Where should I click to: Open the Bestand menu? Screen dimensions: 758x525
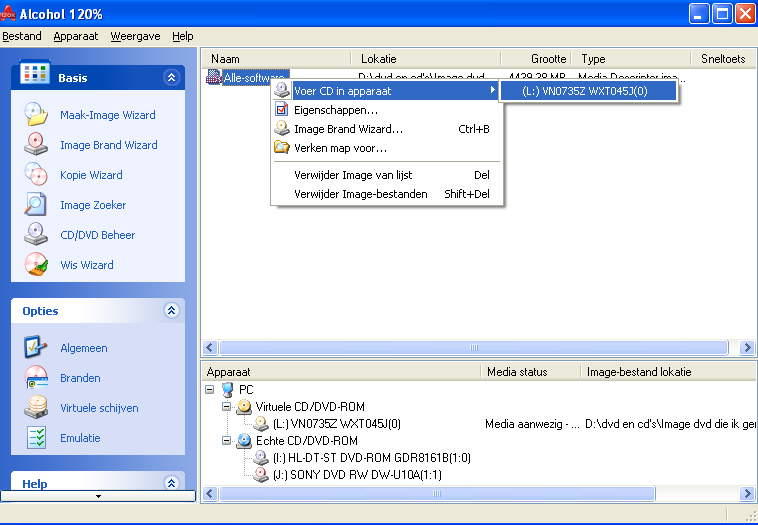22,36
